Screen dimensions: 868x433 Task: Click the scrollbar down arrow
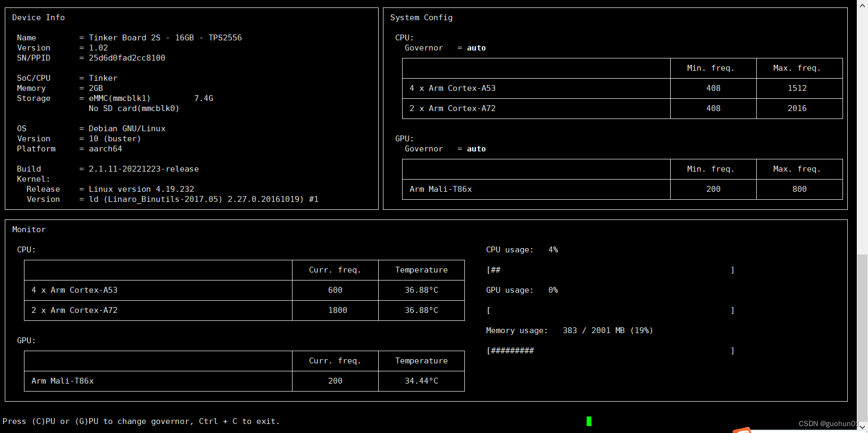(x=862, y=427)
